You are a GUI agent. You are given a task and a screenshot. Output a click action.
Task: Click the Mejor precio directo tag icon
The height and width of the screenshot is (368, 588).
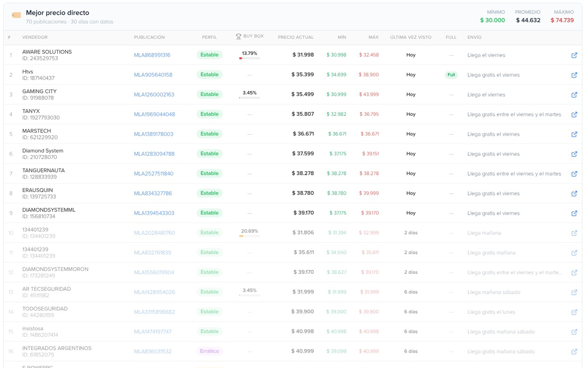tap(17, 15)
